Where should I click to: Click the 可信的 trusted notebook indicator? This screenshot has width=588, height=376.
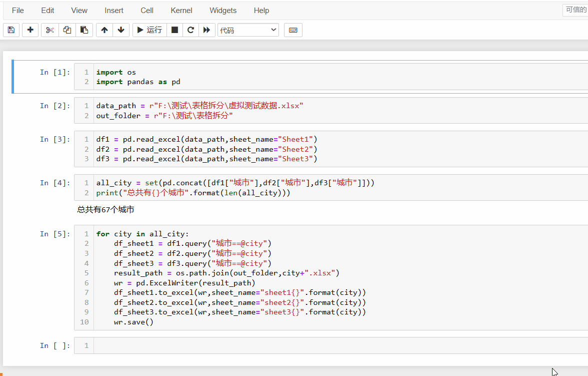pyautogui.click(x=575, y=10)
